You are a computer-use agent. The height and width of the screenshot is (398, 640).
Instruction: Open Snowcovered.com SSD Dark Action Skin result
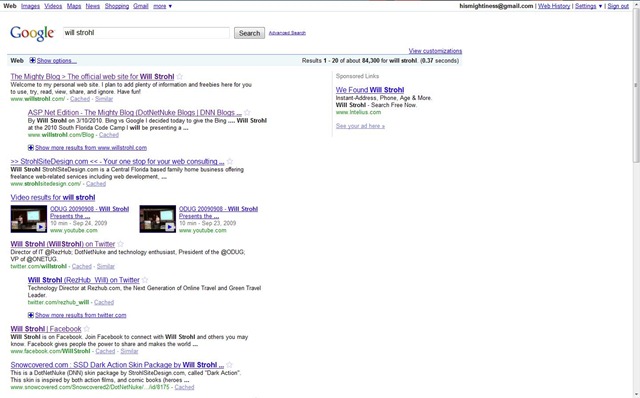117,365
